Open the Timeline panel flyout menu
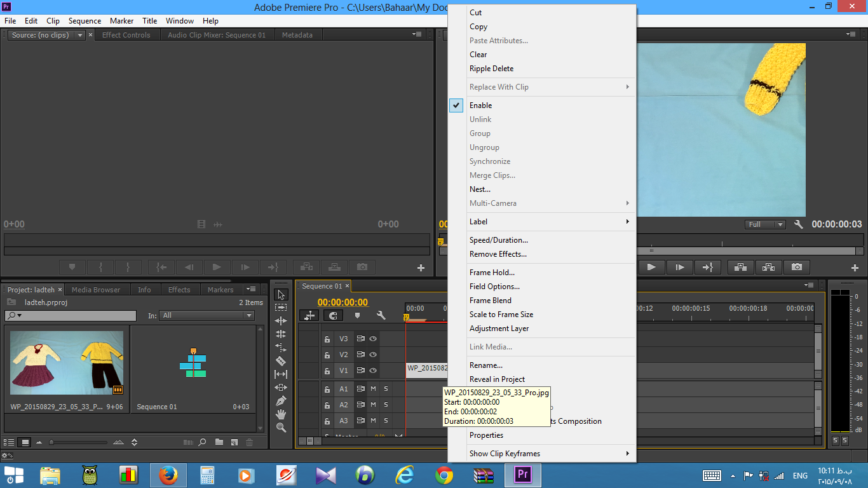This screenshot has width=868, height=488. (x=809, y=285)
